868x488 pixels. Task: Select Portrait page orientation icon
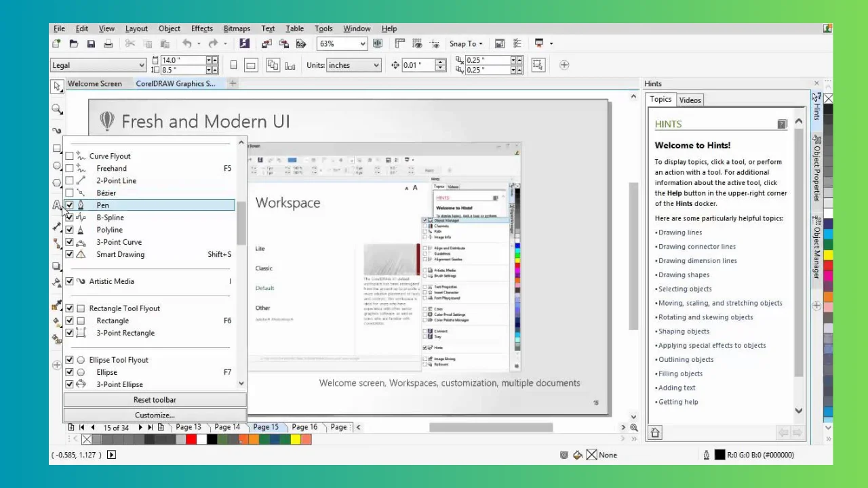coord(233,65)
